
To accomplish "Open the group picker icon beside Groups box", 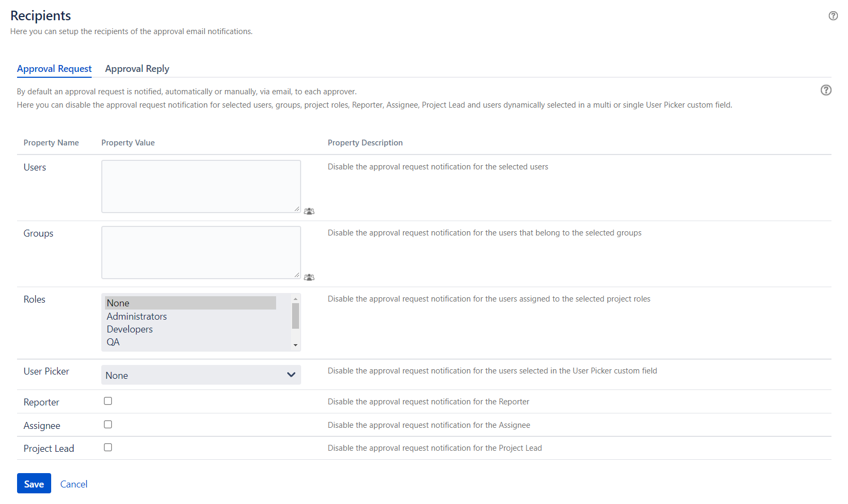I will tap(309, 278).
